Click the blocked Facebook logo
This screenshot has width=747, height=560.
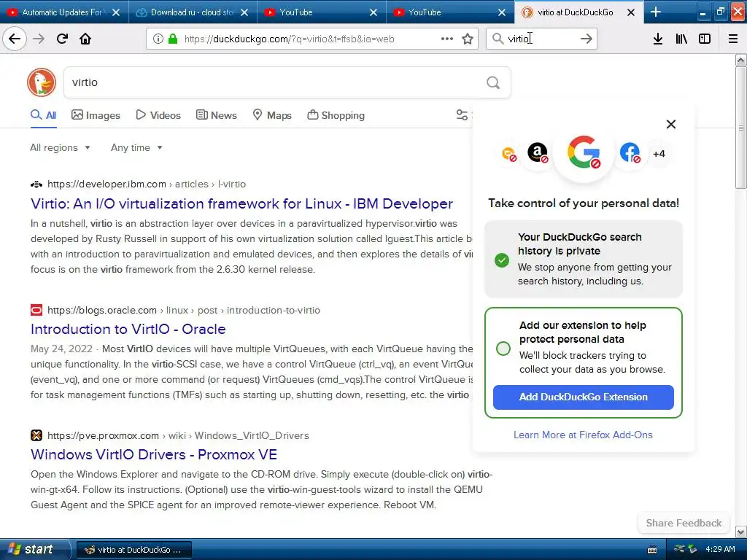click(630, 153)
